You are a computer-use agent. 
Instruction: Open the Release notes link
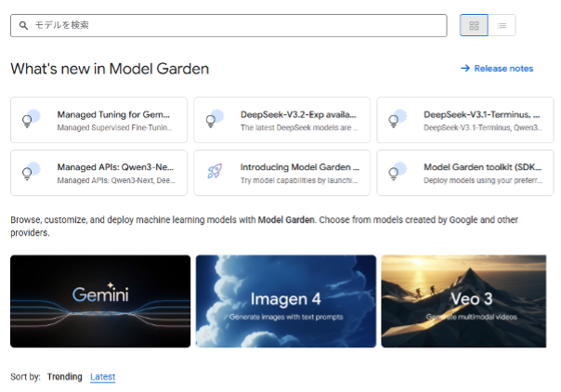pyautogui.click(x=503, y=69)
